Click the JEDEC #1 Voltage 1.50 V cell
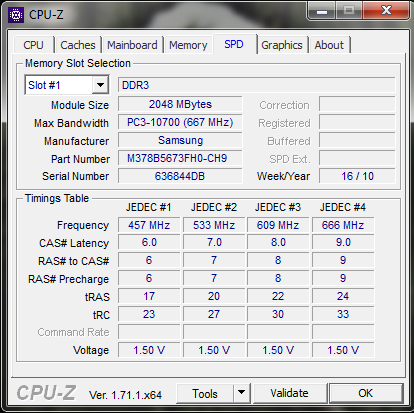The height and width of the screenshot is (413, 414). [x=149, y=350]
